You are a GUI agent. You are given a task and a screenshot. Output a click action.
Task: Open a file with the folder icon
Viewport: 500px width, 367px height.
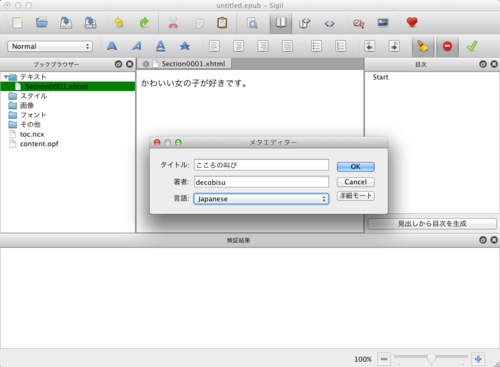coord(42,23)
